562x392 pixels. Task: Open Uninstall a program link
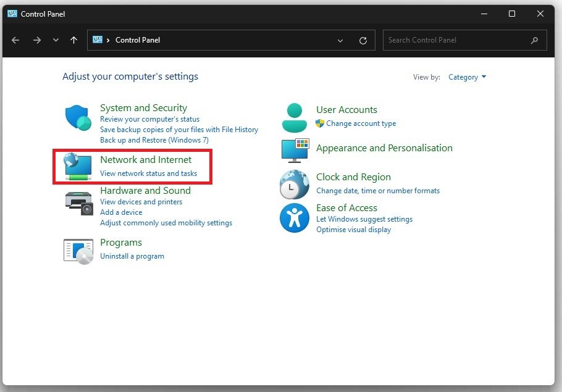point(132,256)
